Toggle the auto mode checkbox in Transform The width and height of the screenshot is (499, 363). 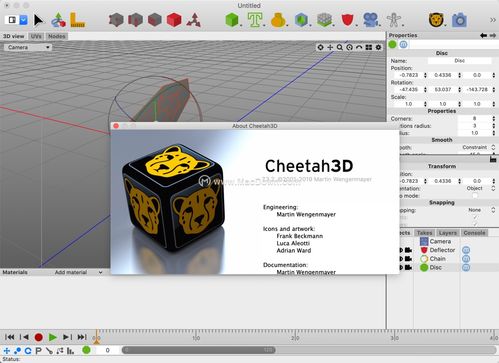coord(475,196)
